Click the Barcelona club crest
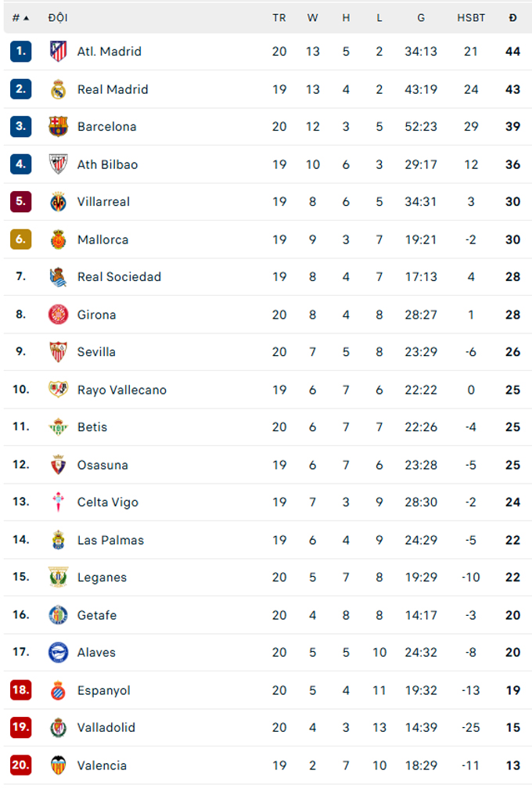The image size is (532, 792). point(58,127)
